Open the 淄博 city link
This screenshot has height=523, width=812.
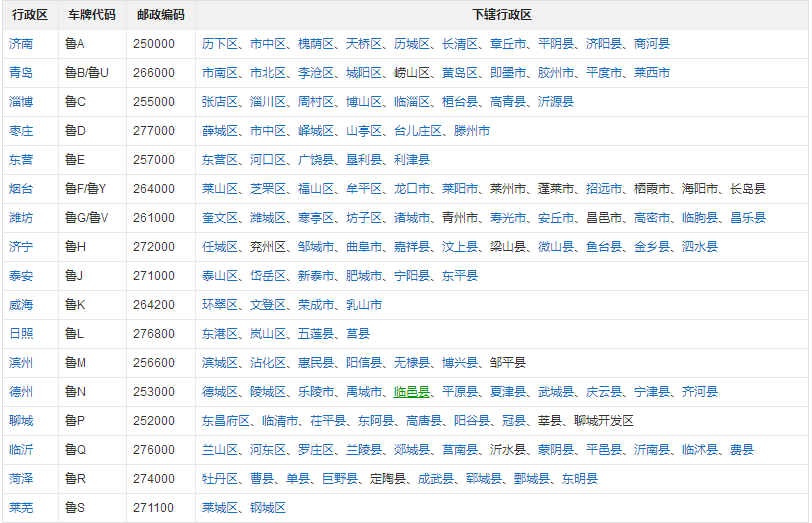[x=21, y=102]
